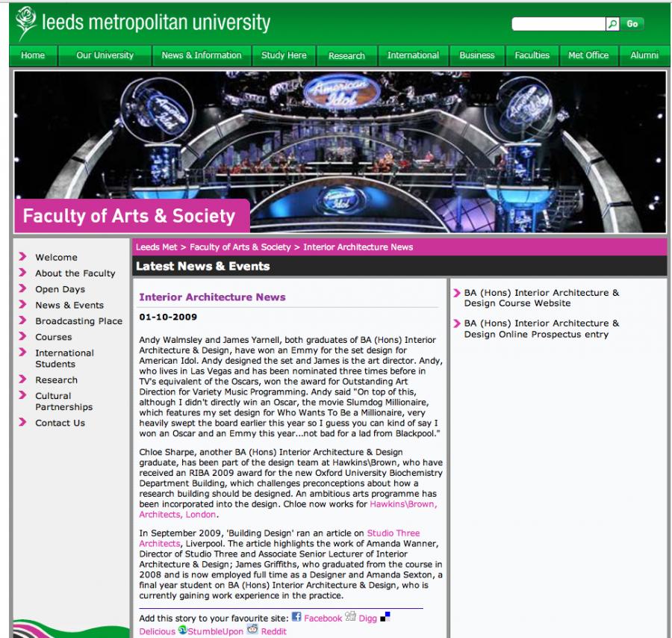
Task: Click the Reddit alien icon
Action: pyautogui.click(x=252, y=630)
